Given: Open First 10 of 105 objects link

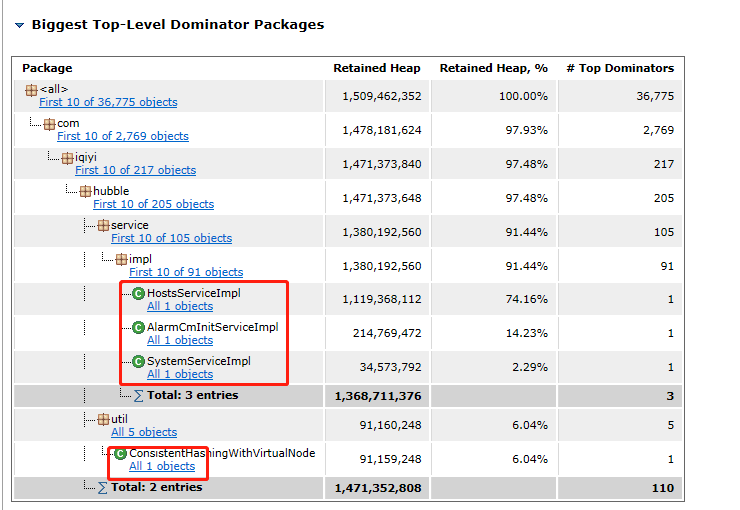Looking at the screenshot, I should tap(171, 238).
